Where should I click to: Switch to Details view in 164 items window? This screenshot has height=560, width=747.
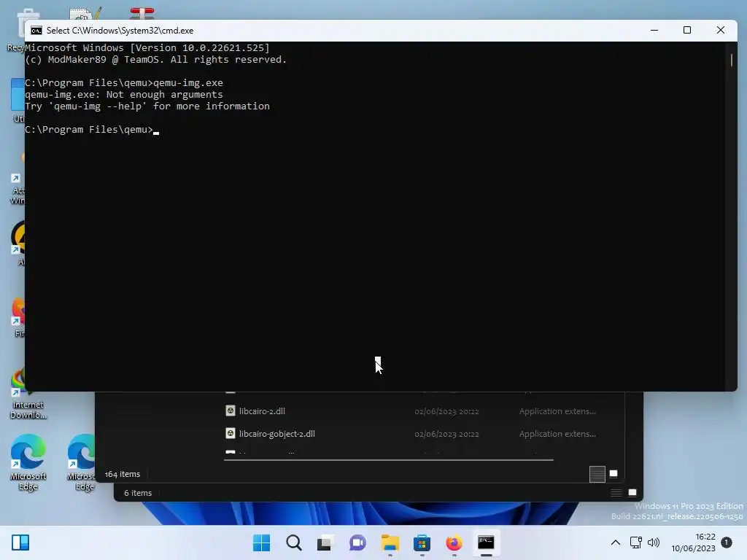(x=597, y=474)
